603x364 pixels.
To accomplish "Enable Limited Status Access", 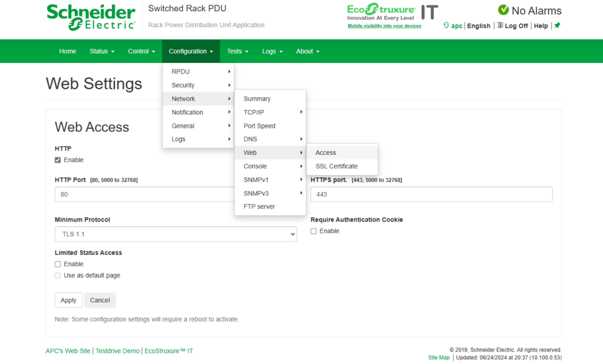I will pyautogui.click(x=57, y=264).
